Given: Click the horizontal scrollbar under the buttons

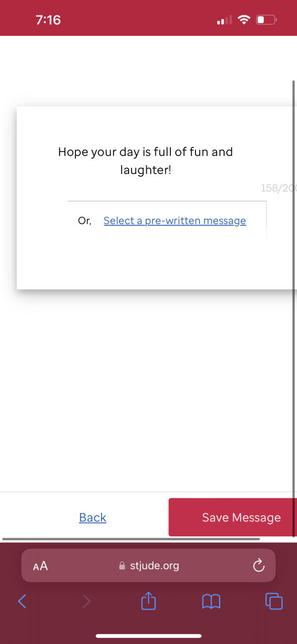Looking at the screenshot, I should click(131, 539).
